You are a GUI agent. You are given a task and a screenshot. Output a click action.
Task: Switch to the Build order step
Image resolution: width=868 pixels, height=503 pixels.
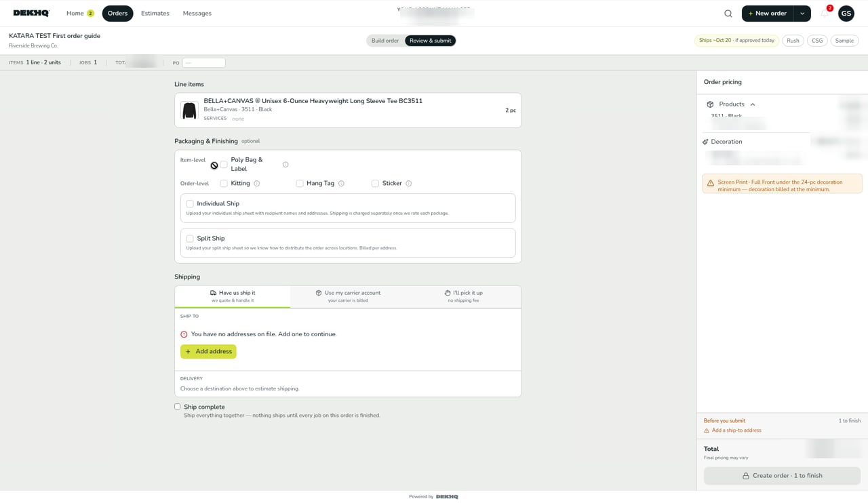385,41
